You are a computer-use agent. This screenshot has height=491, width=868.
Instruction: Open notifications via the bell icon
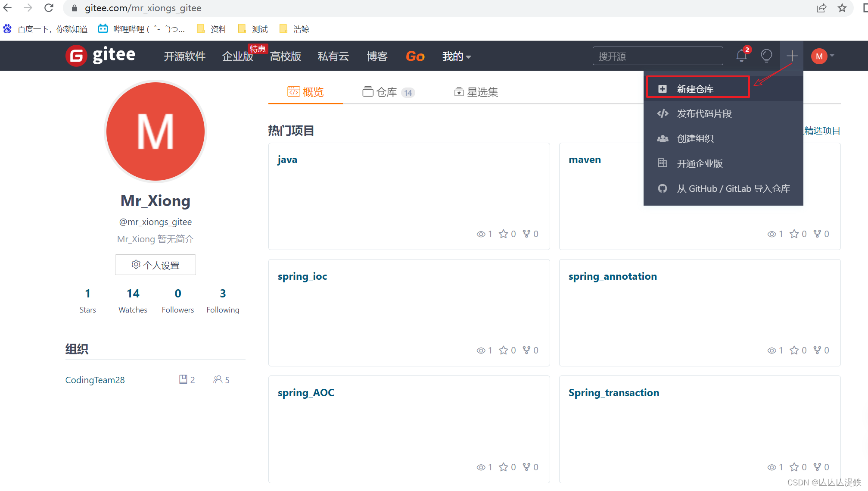point(741,56)
